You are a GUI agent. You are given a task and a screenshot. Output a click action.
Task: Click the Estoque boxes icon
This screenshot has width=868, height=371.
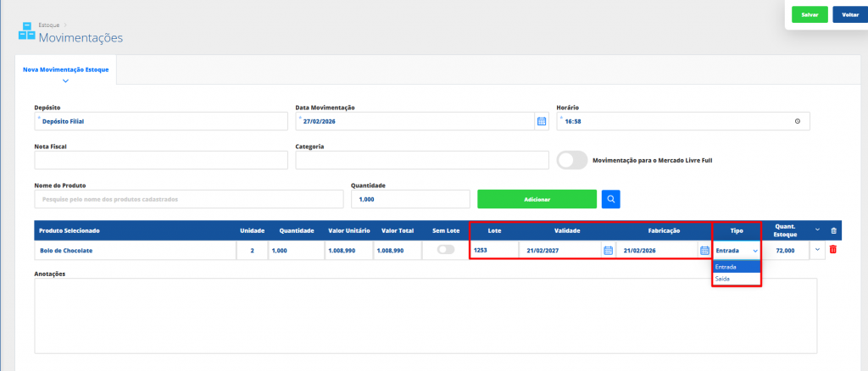pos(25,30)
